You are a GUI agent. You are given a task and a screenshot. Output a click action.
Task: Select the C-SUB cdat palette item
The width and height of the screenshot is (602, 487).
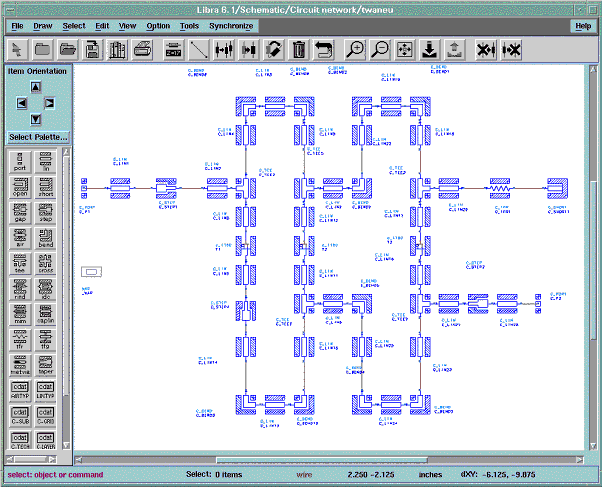tap(20, 415)
